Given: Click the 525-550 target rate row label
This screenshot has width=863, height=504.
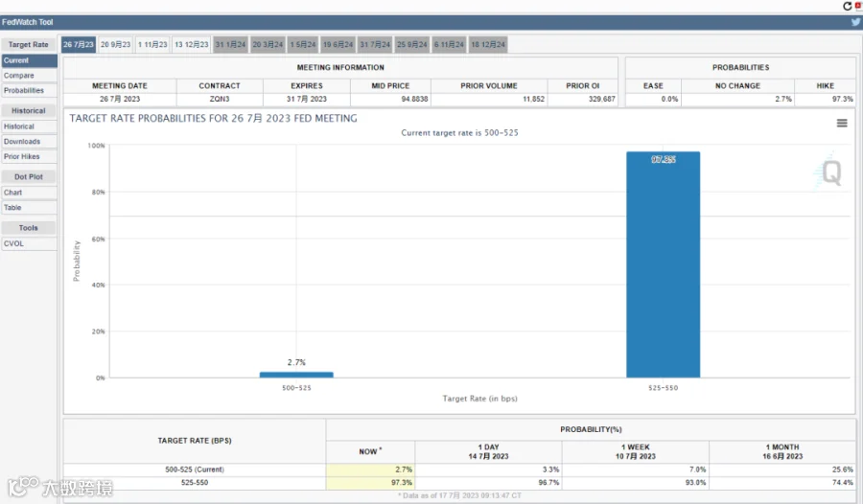Looking at the screenshot, I should click(195, 483).
